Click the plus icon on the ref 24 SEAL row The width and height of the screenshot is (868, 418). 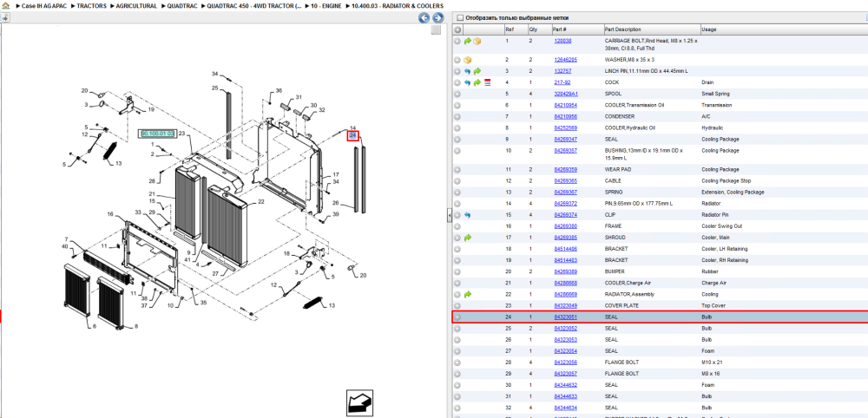[x=457, y=317]
